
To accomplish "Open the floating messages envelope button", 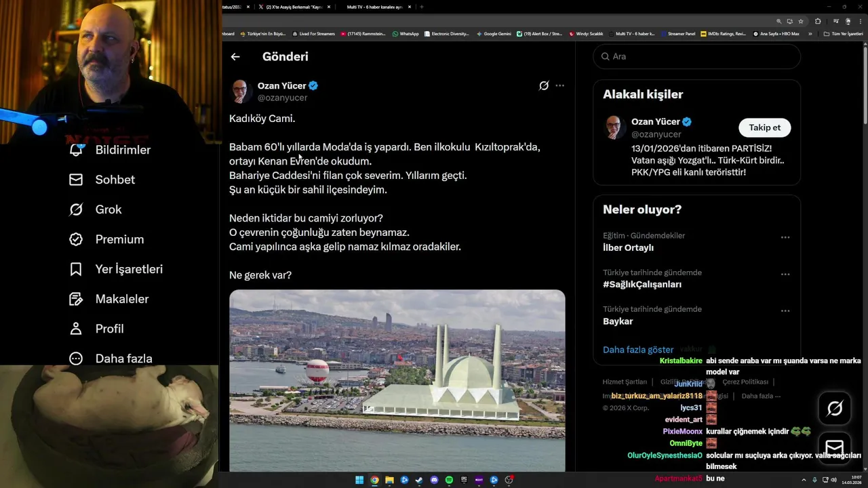I will pyautogui.click(x=835, y=448).
